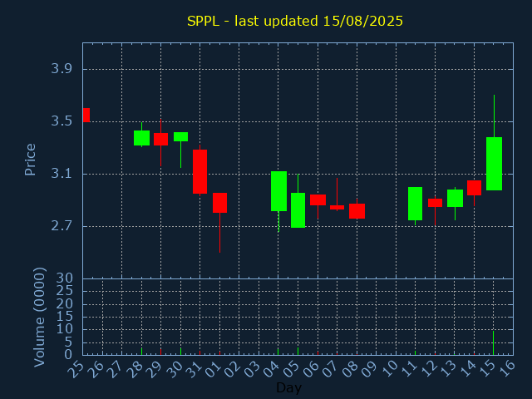Select the green candlestick body for day 04
This screenshot has width=532, height=399.
(x=279, y=191)
